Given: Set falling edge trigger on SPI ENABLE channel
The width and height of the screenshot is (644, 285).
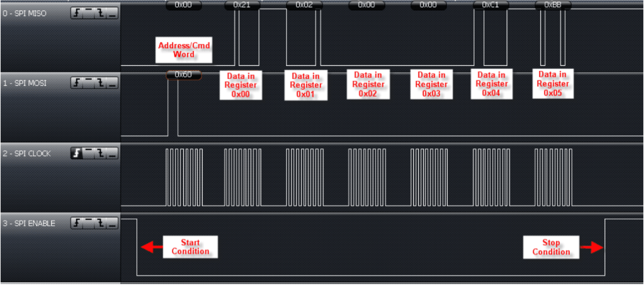Looking at the screenshot, I should [101, 223].
